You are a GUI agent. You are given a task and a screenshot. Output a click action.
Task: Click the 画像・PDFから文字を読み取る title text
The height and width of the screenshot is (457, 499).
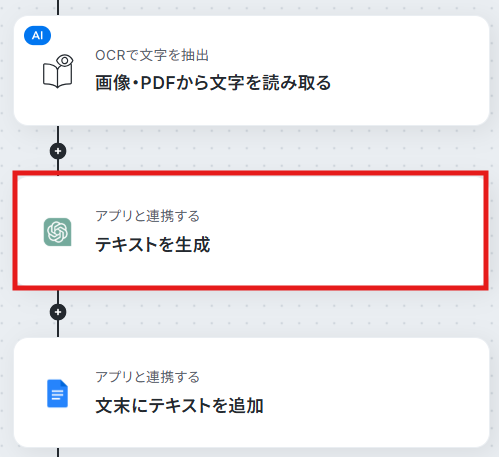[x=213, y=83]
